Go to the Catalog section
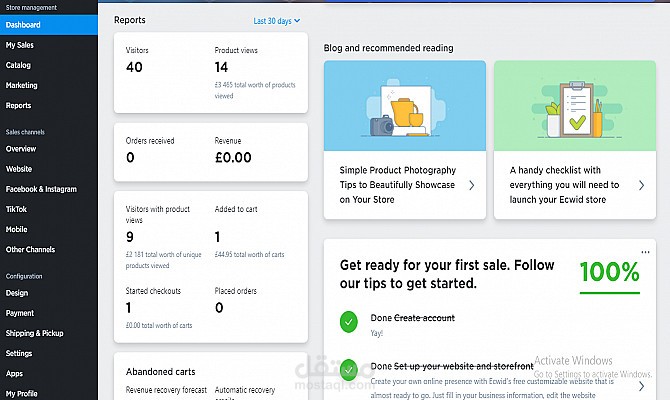Image resolution: width=670 pixels, height=400 pixels. point(18,65)
